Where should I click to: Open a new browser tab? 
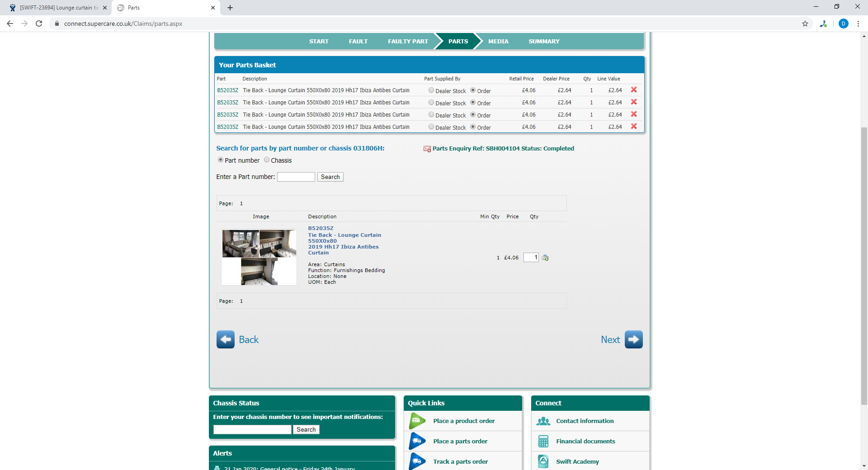coord(230,8)
